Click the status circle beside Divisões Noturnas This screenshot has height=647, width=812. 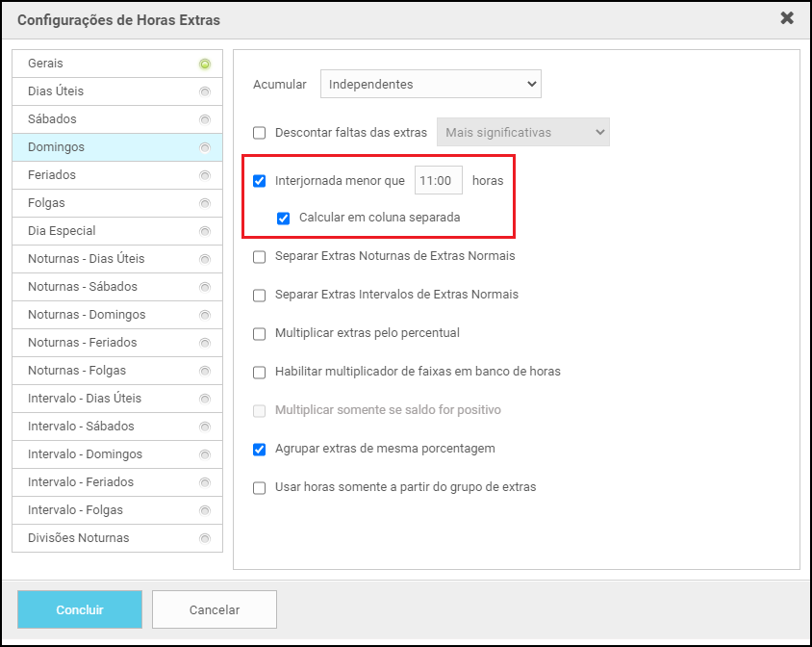point(204,539)
